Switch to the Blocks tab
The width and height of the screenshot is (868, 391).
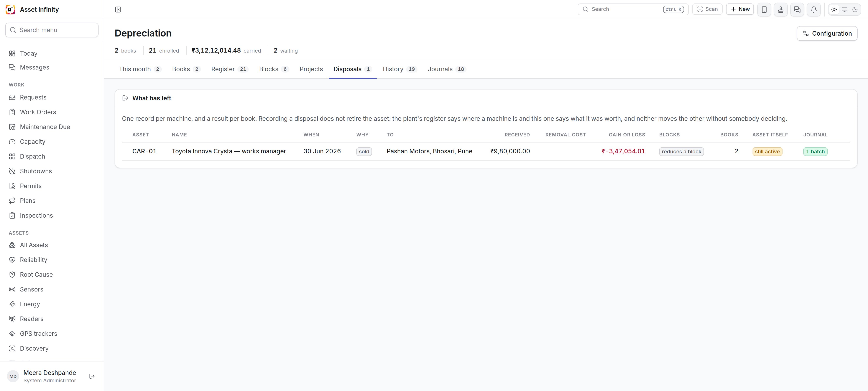click(x=274, y=69)
